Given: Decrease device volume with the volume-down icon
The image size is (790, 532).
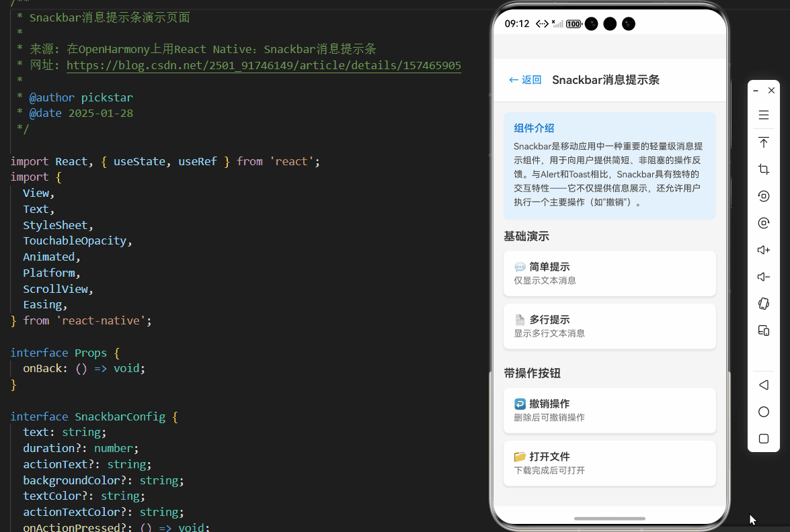Looking at the screenshot, I should point(763,277).
